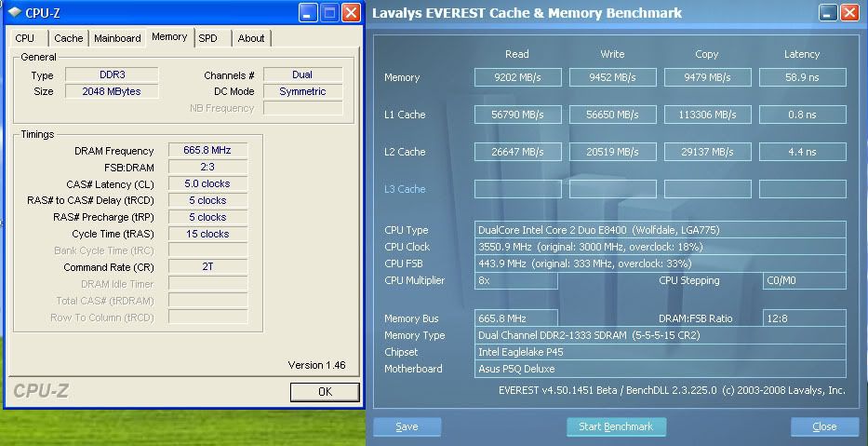Image resolution: width=868 pixels, height=446 pixels.
Task: Click Start Benchmark in EVEREST
Action: tap(616, 426)
